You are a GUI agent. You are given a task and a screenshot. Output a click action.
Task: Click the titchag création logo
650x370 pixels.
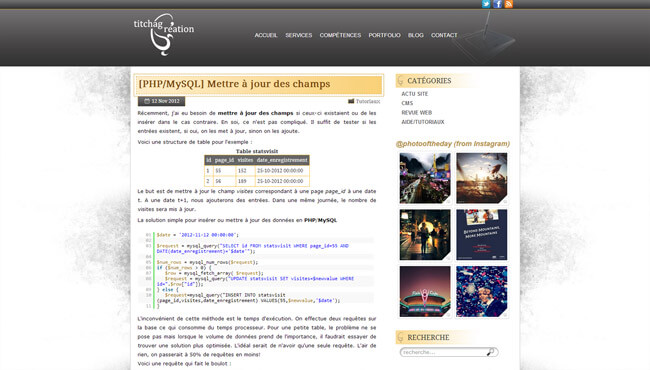[164, 34]
